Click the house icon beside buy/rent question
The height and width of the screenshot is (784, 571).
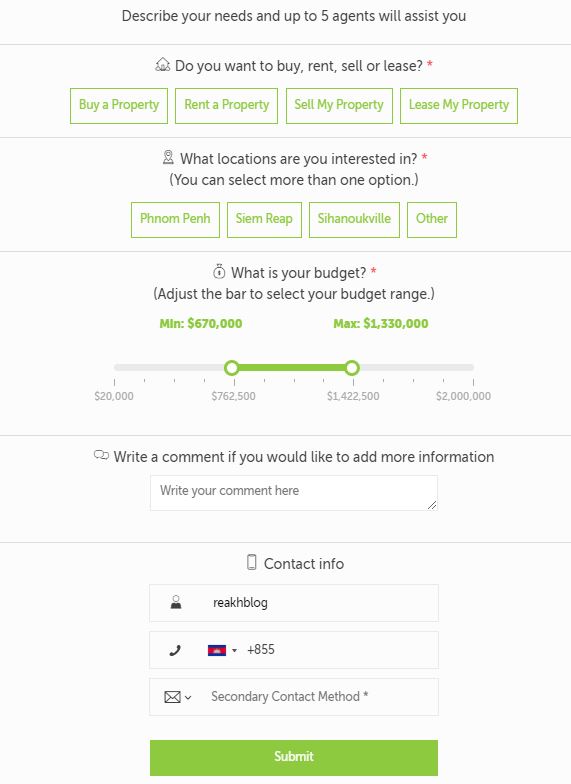pyautogui.click(x=163, y=65)
